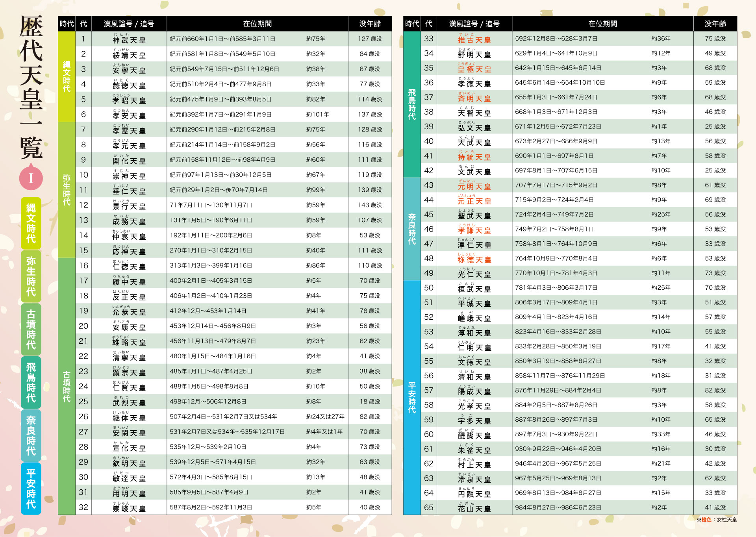Click 綏靖天皇 in row 2
The image size is (756, 537).
[129, 55]
